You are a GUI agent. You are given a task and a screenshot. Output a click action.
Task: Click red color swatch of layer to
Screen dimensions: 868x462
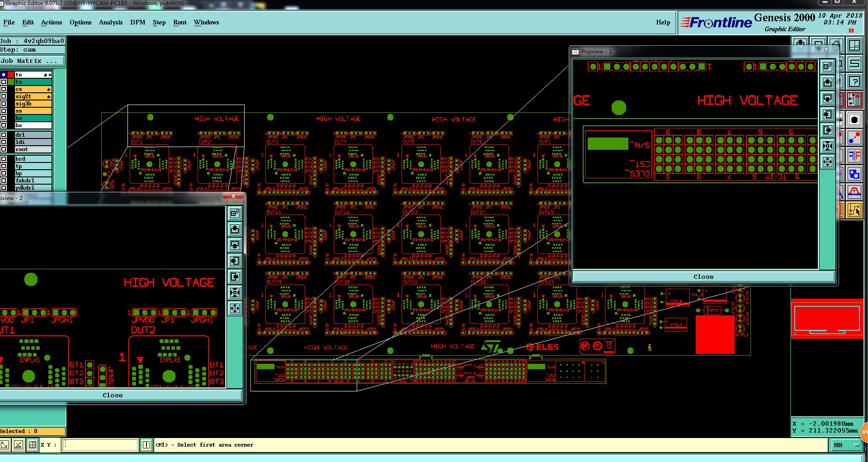tap(11, 75)
